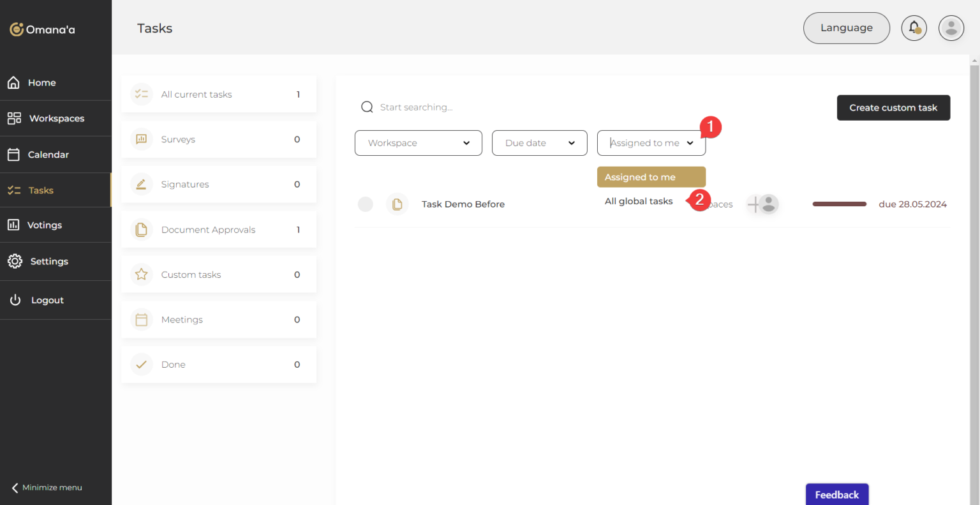Collapse sidebar with Minimize menu

(x=47, y=488)
